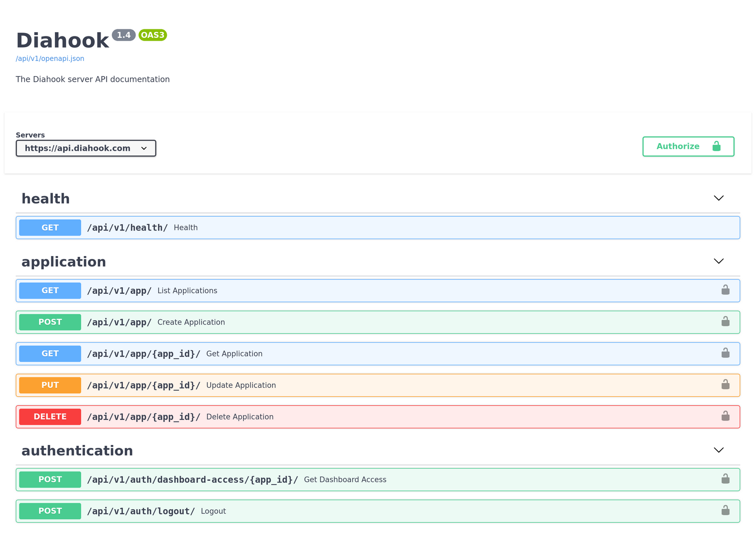Click the authentication section heading

point(77,451)
